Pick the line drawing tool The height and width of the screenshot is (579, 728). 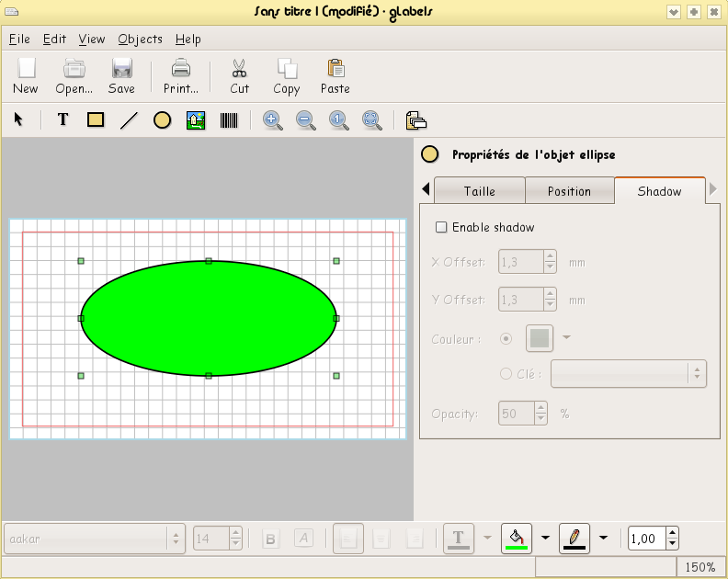coord(129,119)
